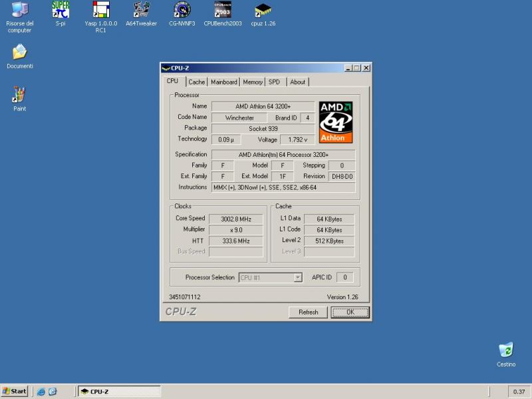
Task: Click the Core Speed value 3002.8 MHz
Action: (236, 219)
